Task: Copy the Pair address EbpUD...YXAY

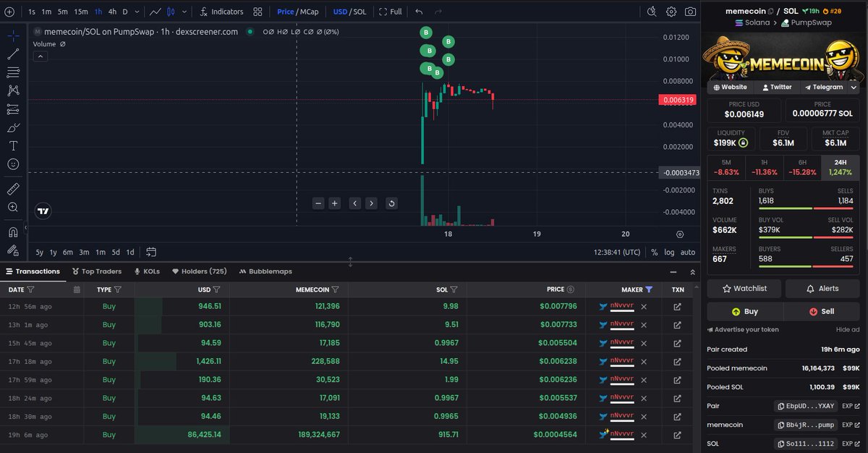Action: tap(807, 406)
